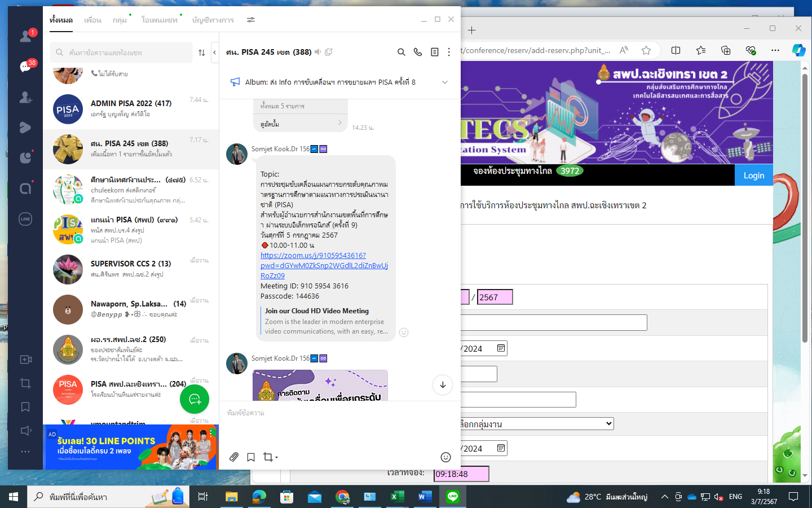React to the Zoom message with emoji
This screenshot has height=508, width=812.
tap(404, 332)
